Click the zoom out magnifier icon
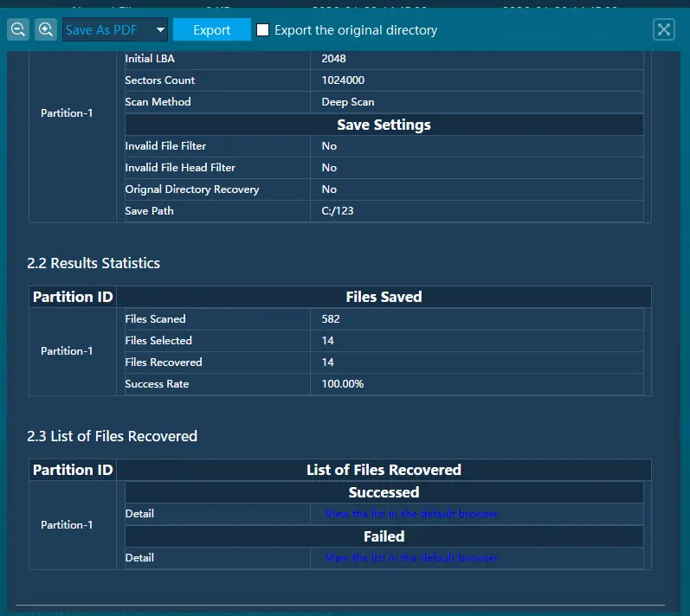The image size is (690, 616). pos(18,30)
